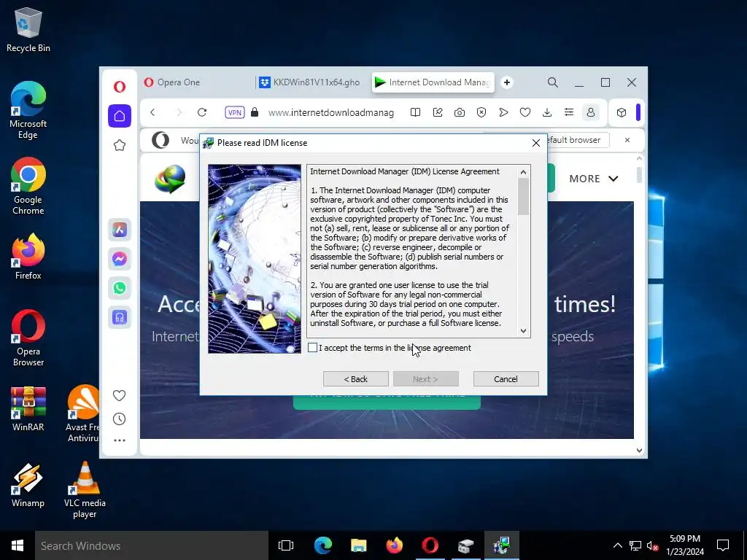Open the Opera menu logo button
The width and height of the screenshot is (747, 560).
[120, 86]
